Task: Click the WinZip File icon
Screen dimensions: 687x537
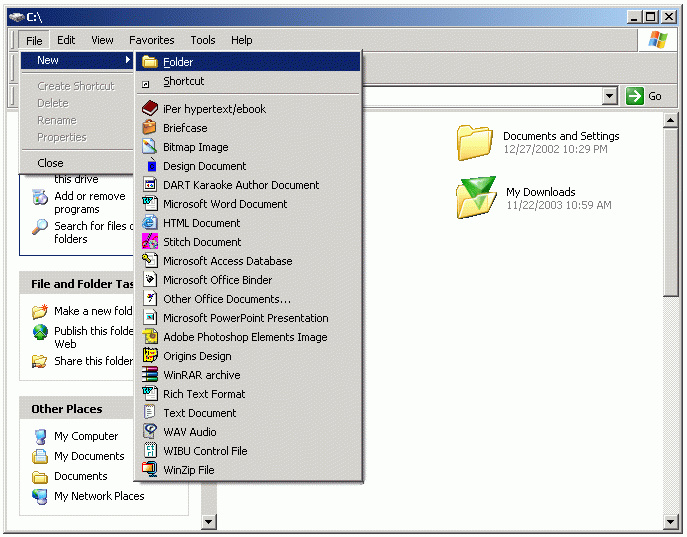Action: [150, 470]
